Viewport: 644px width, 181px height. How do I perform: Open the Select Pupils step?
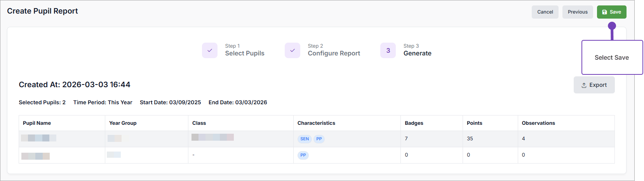(245, 53)
